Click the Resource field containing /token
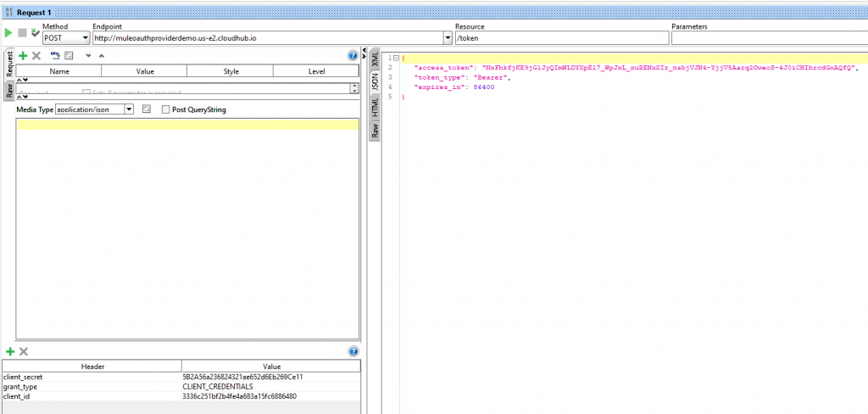The height and width of the screenshot is (414, 868). coord(559,38)
